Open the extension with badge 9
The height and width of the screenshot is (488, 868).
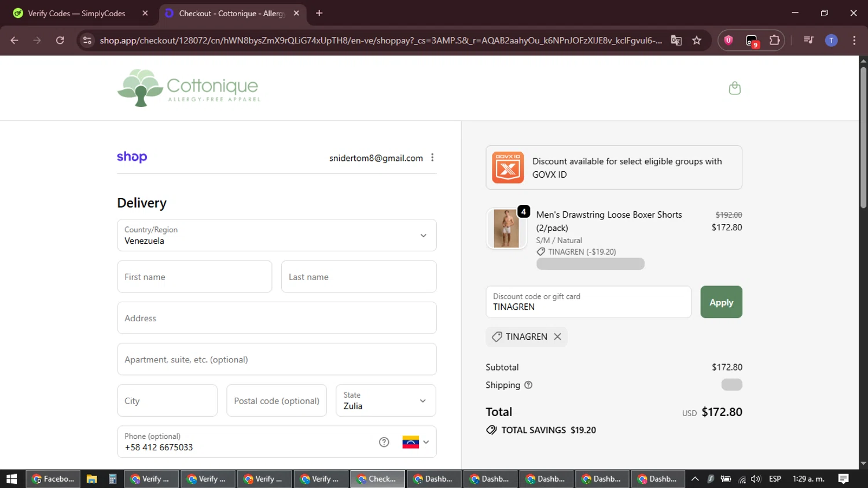click(752, 41)
